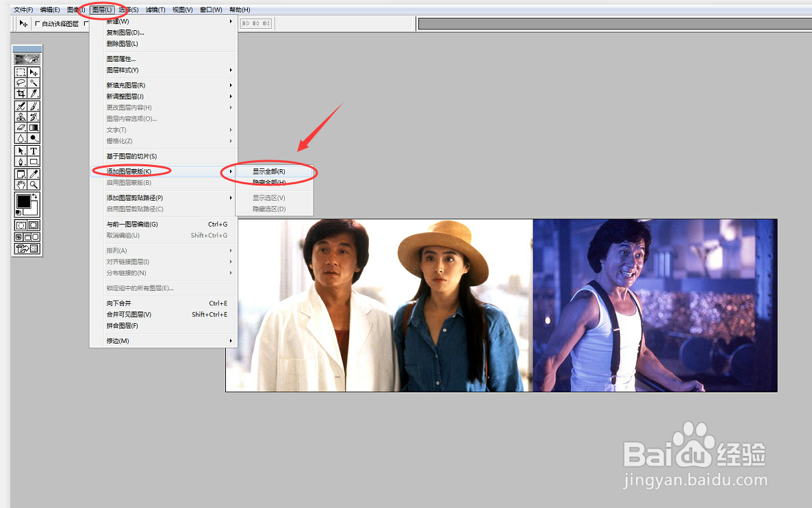Choose 显示全部(R) in submenu
Screen dimensions: 812x508
coord(275,171)
